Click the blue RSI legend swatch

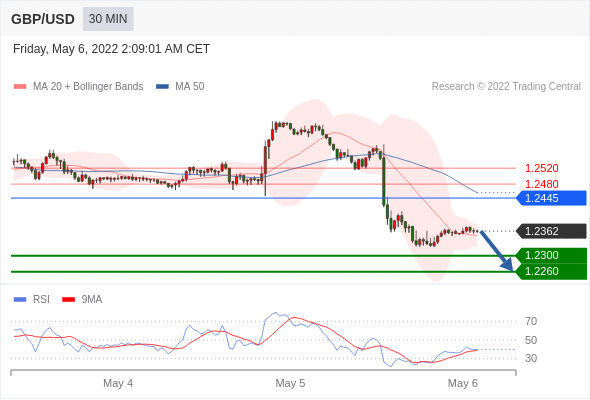tap(20, 300)
